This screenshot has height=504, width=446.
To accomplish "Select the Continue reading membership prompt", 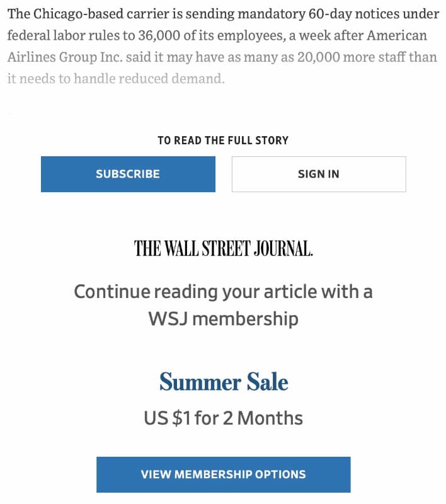I will point(223,291).
